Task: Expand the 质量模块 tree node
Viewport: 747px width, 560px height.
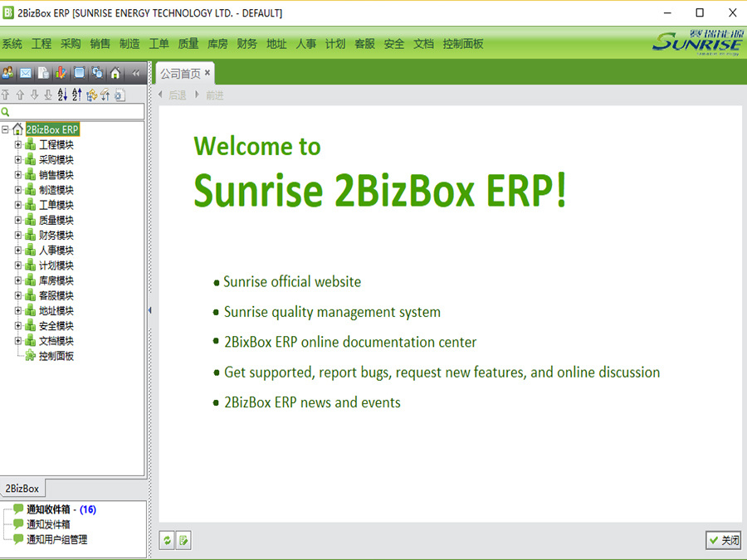Action: 18,220
